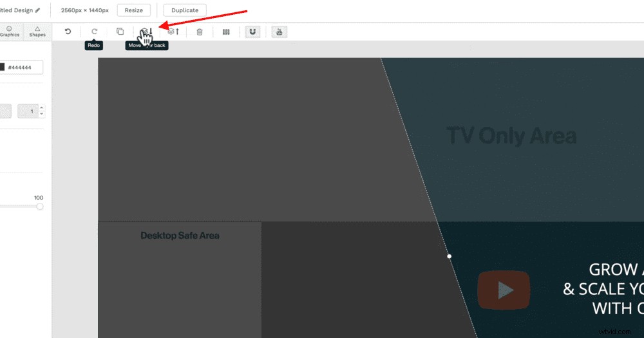Rename design using the pencil icon

[37, 10]
